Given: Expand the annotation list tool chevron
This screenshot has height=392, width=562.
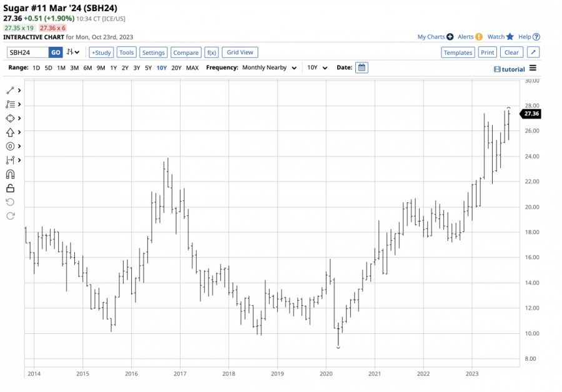Looking at the screenshot, I should [19, 104].
